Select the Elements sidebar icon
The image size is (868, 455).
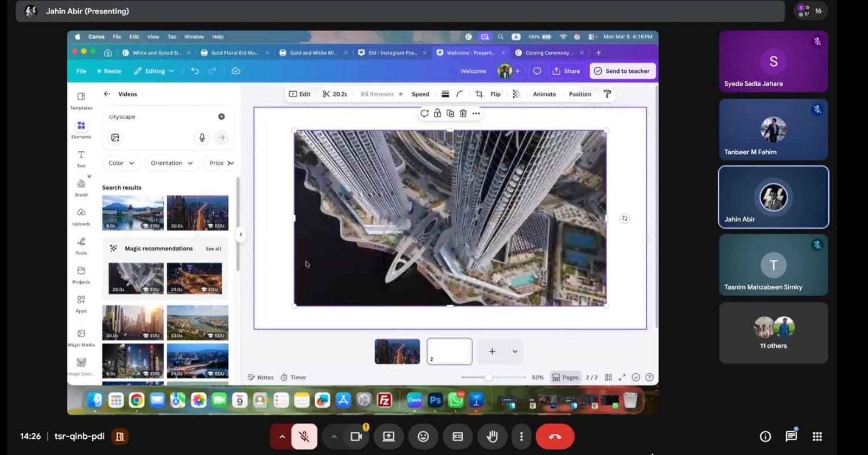pos(81,129)
